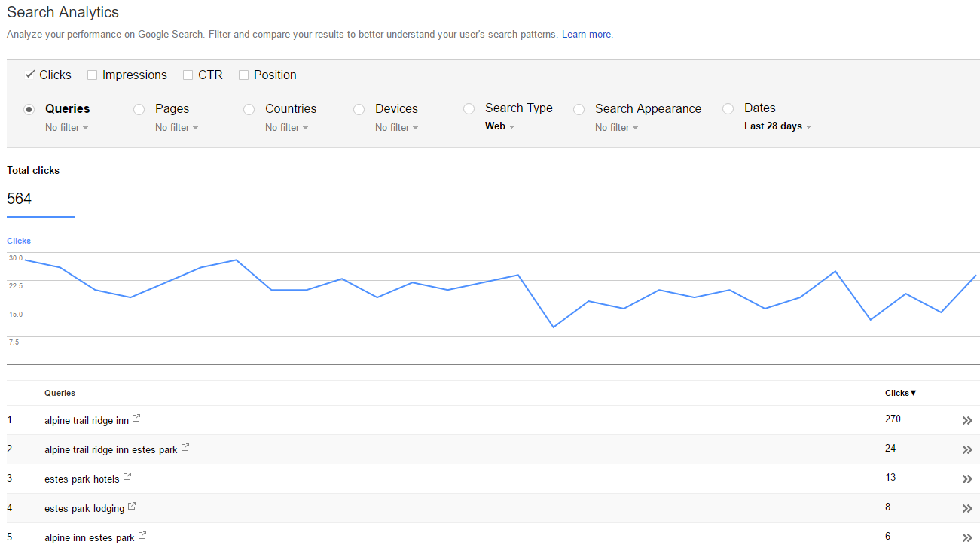Open the "Last 28 days" date dropdown
Screen dimensions: 980x551
click(x=777, y=126)
